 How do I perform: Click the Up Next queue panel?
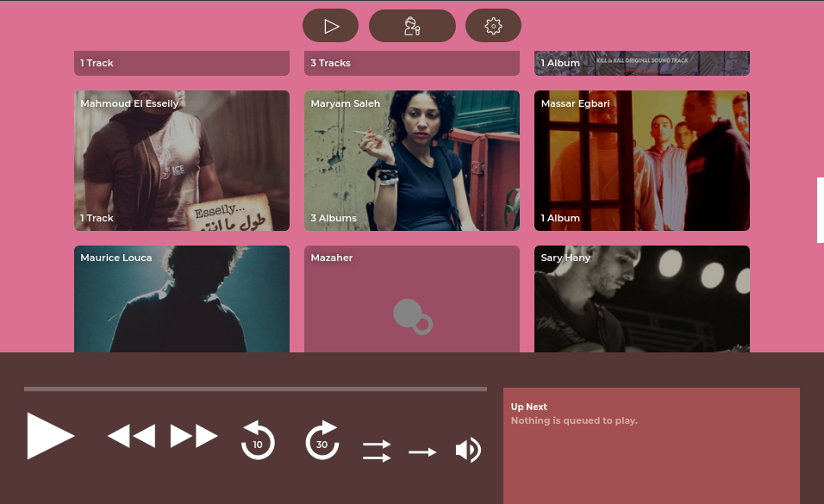651,444
